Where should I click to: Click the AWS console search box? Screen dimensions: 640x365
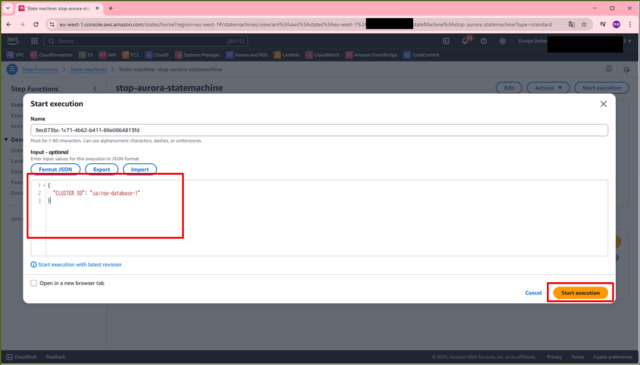tap(146, 41)
